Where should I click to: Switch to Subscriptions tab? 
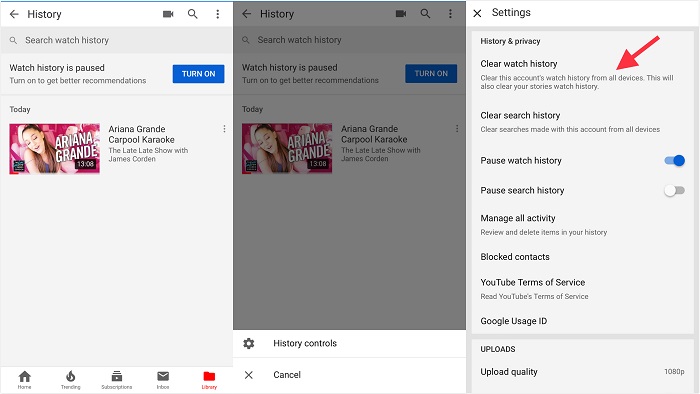pyautogui.click(x=117, y=380)
